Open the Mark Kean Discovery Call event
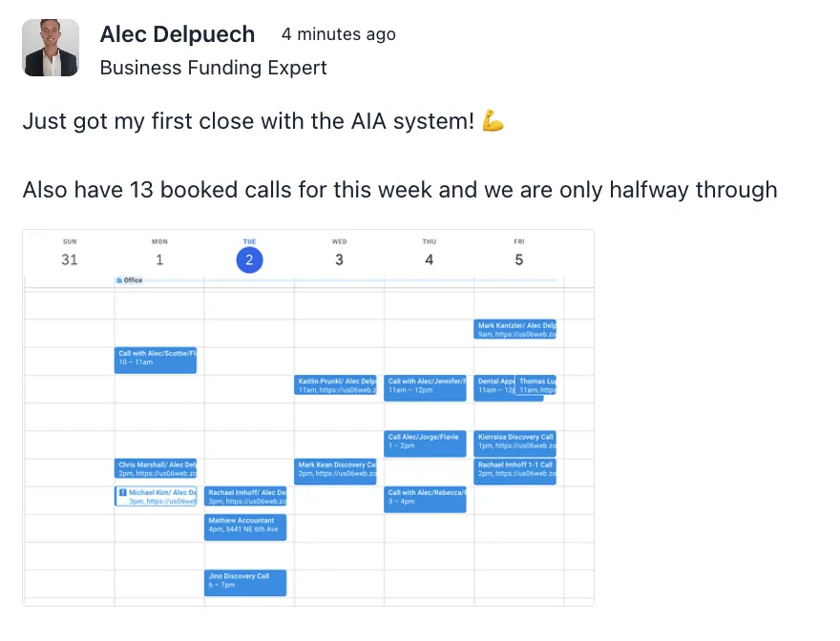The height and width of the screenshot is (641, 840). (336, 469)
